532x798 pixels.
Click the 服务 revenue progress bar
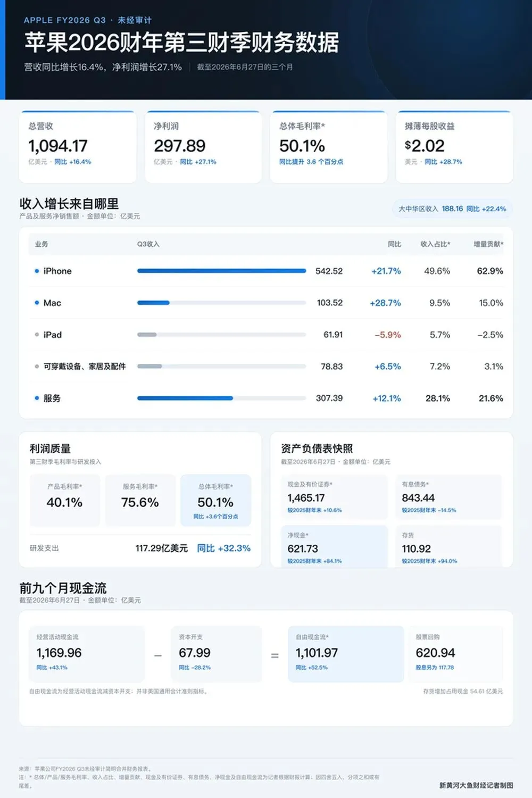tap(221, 398)
